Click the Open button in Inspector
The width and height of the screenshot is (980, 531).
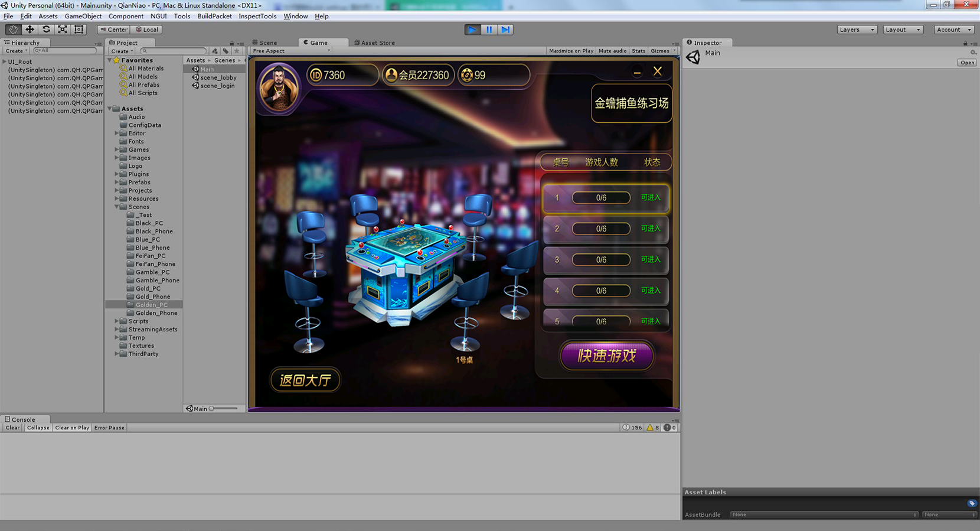tap(967, 63)
